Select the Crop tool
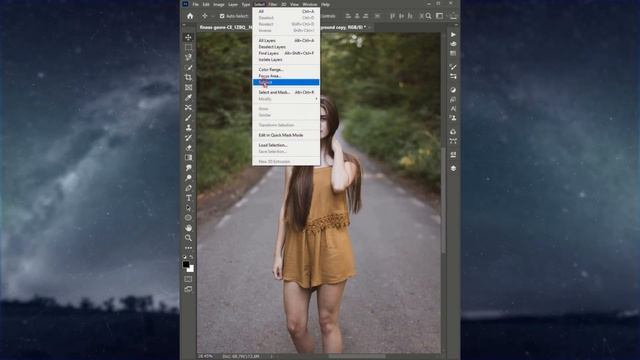Image resolution: width=640 pixels, height=360 pixels. [x=188, y=77]
